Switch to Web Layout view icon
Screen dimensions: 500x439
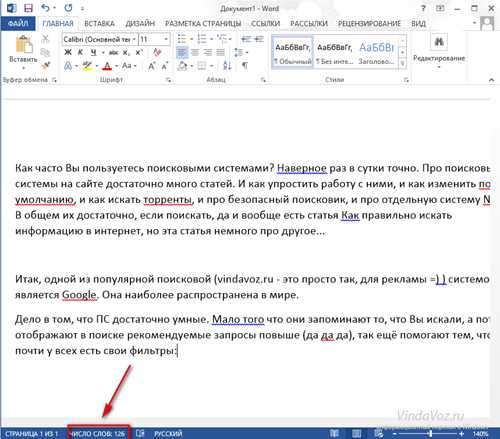click(x=379, y=433)
